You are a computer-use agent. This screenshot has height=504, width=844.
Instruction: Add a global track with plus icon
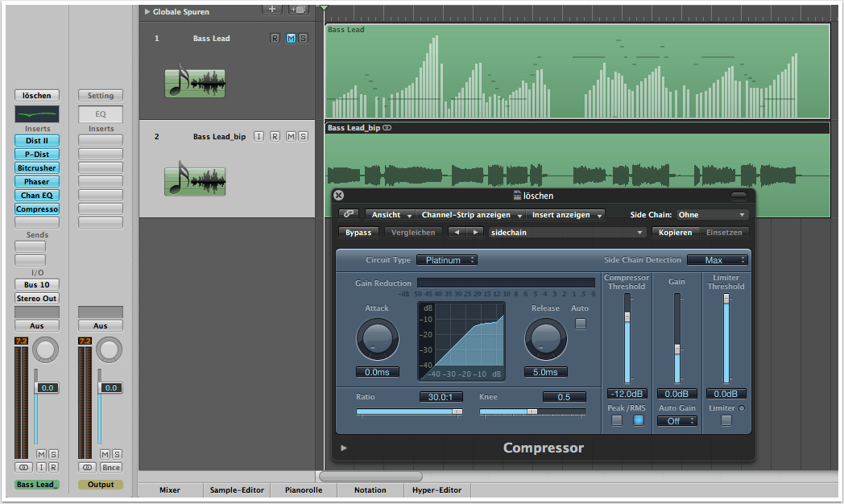click(x=273, y=9)
